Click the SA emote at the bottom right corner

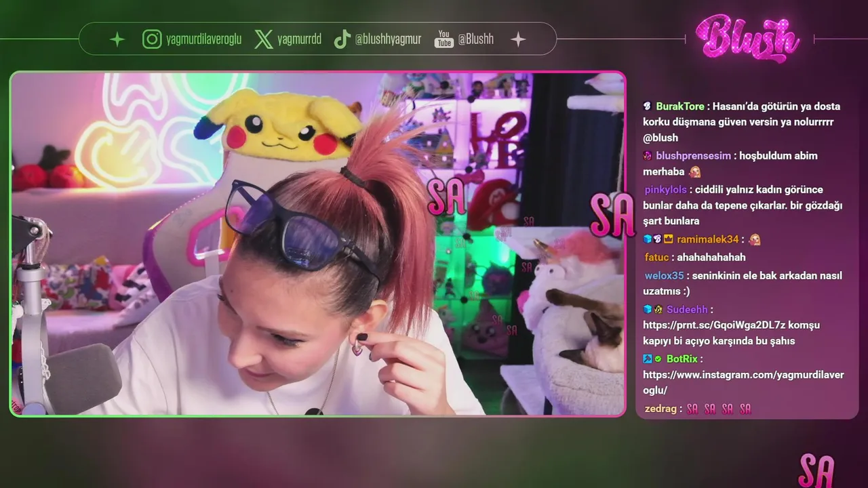point(816,470)
